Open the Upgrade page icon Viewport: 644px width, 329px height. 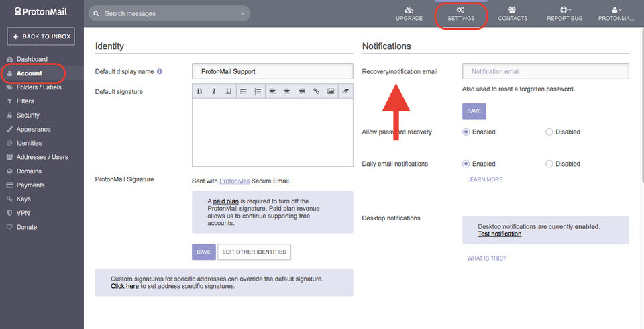tap(409, 9)
